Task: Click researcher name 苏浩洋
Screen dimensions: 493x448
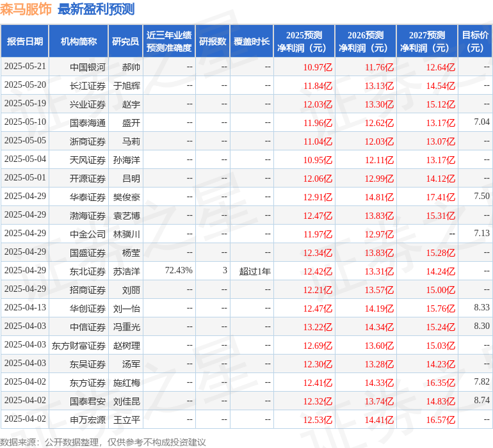Action: (127, 271)
